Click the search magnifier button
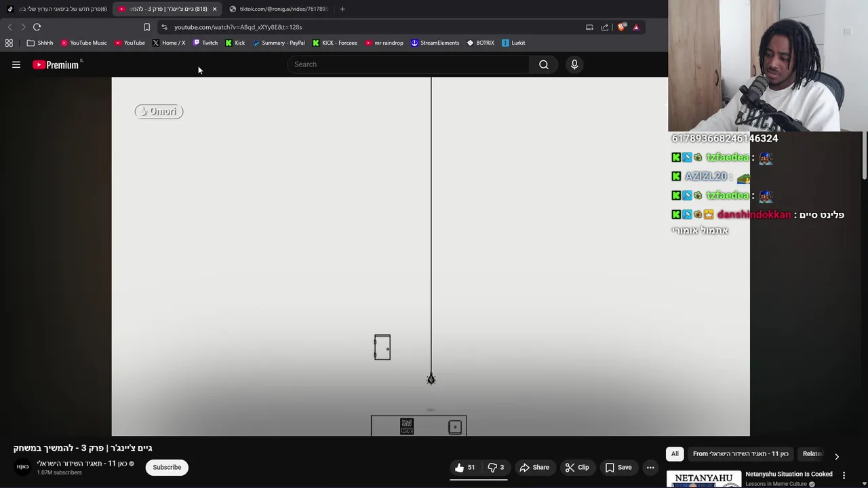The image size is (868, 488). 544,64
